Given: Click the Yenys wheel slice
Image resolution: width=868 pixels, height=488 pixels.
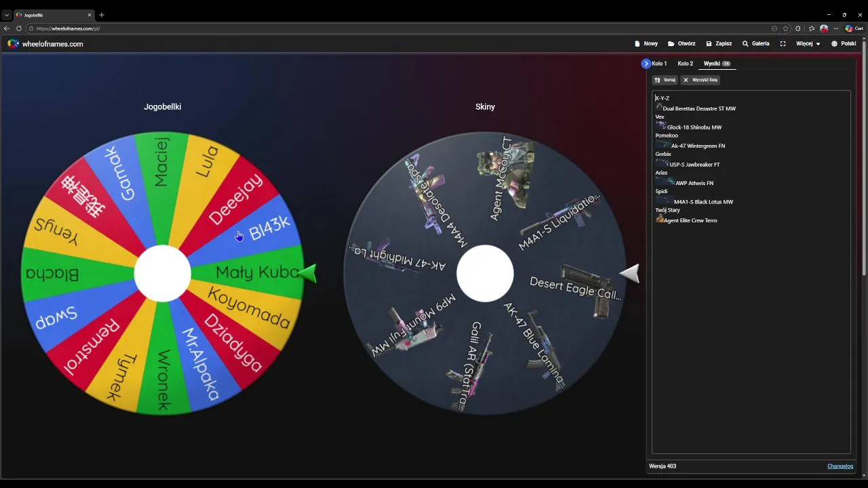Looking at the screenshot, I should click(57, 230).
